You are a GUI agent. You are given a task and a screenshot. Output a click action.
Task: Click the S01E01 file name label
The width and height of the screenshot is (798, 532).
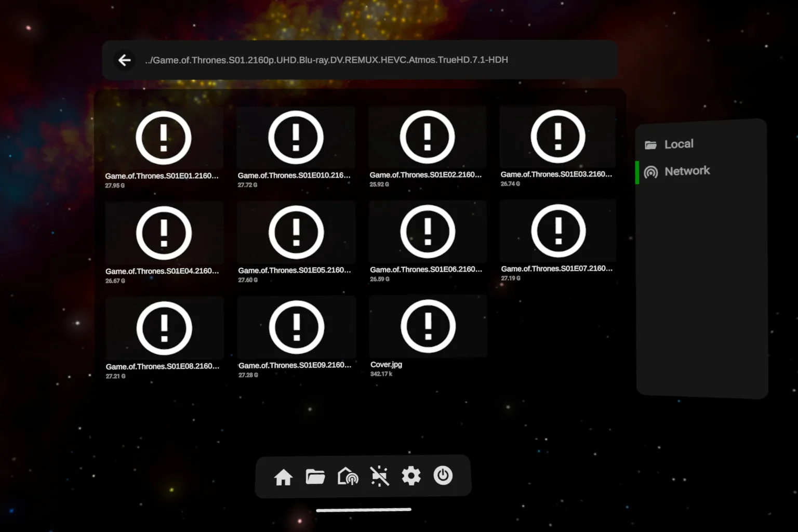[162, 176]
